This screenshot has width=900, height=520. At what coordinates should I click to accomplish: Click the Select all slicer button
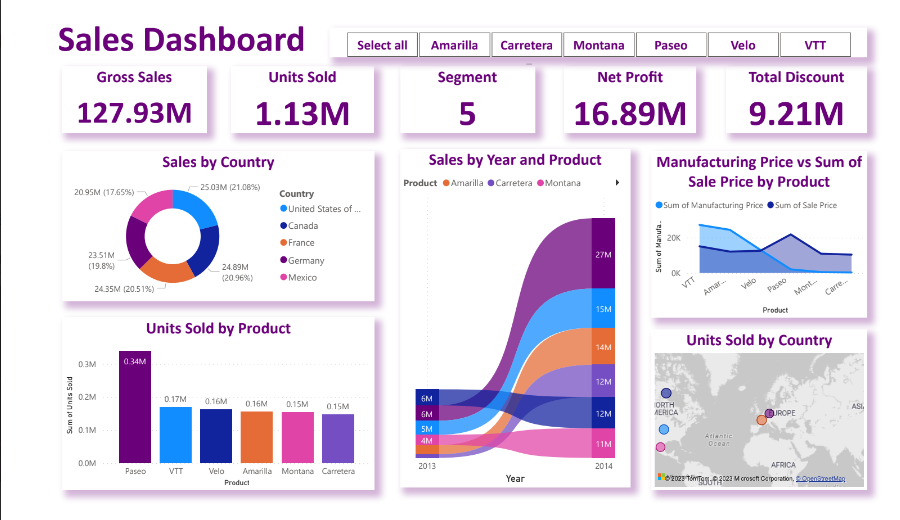click(382, 45)
